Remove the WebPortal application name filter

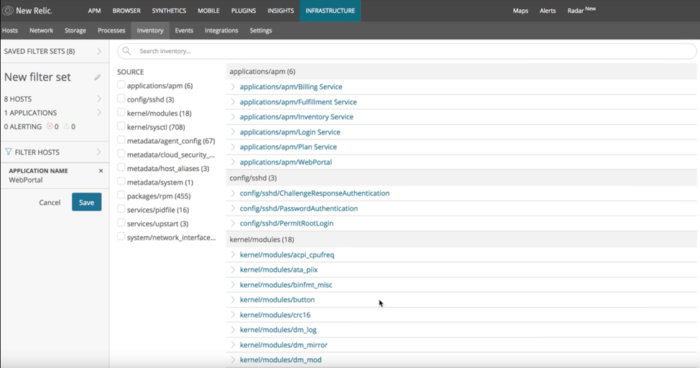pyautogui.click(x=101, y=171)
